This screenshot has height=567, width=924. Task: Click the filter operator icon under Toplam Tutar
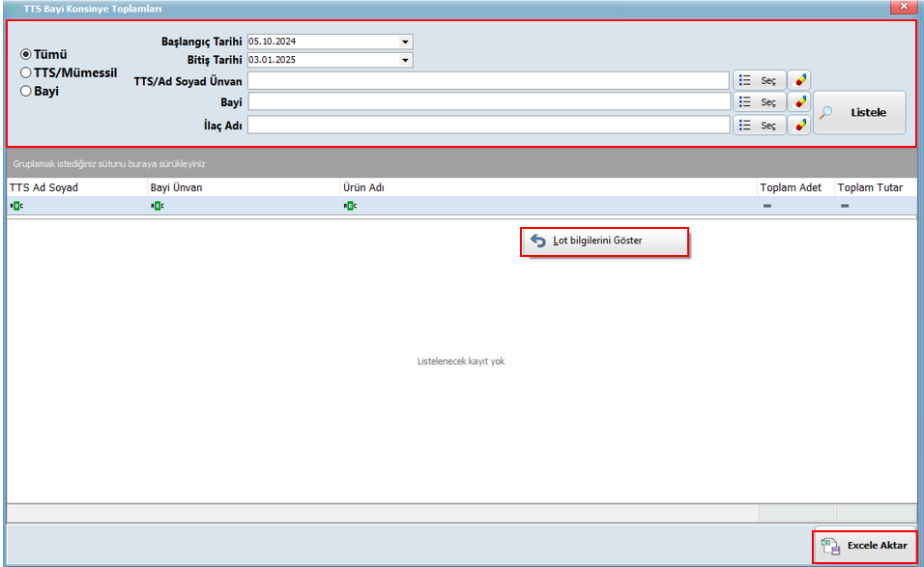click(844, 207)
